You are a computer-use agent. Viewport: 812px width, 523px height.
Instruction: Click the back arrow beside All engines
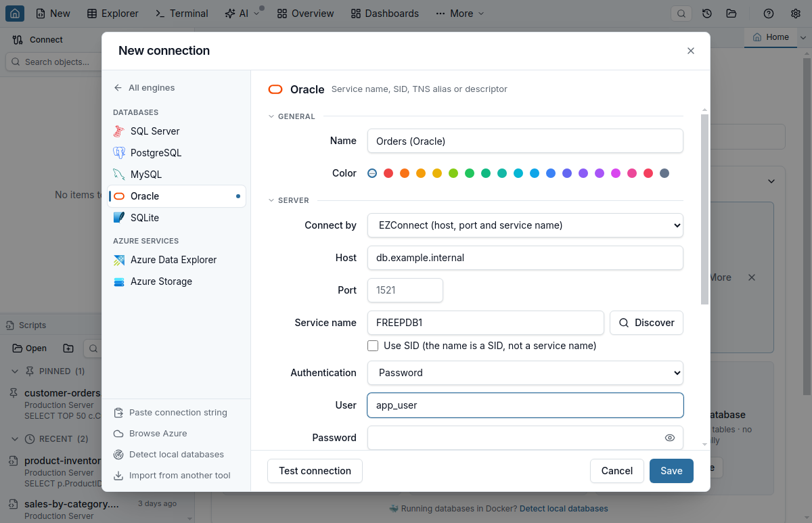[118, 88]
